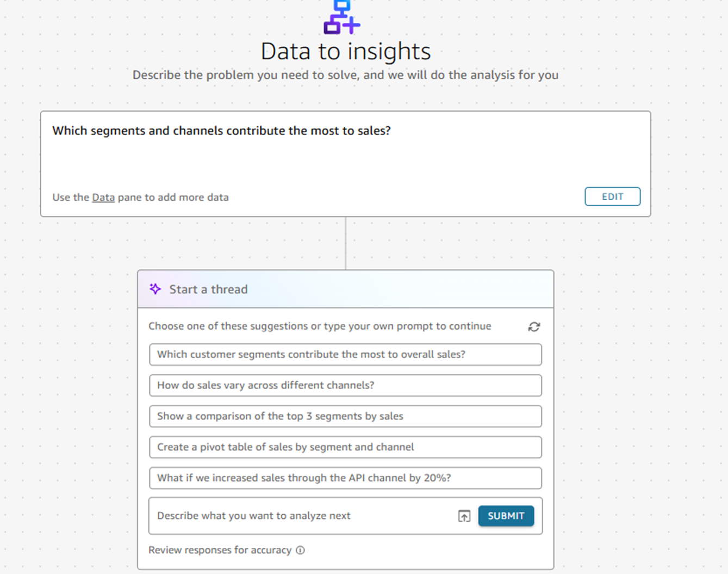Click the segments and channels problem statement text
This screenshot has height=574, width=728.
point(221,131)
